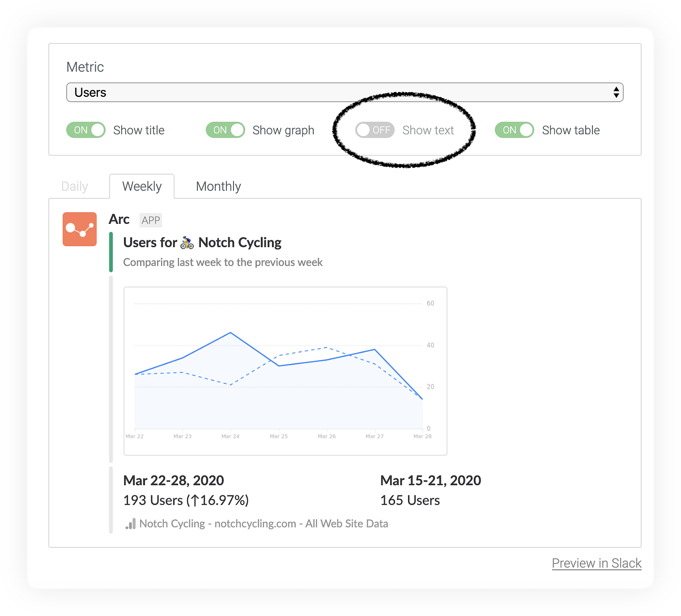The image size is (681, 616).
Task: Click the Show title label
Action: [139, 130]
